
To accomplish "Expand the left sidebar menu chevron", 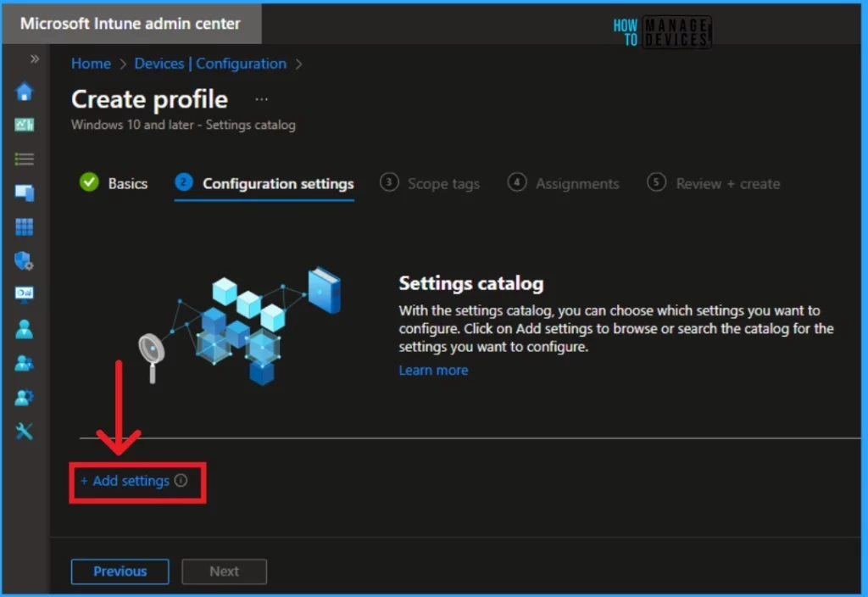I will (x=35, y=59).
